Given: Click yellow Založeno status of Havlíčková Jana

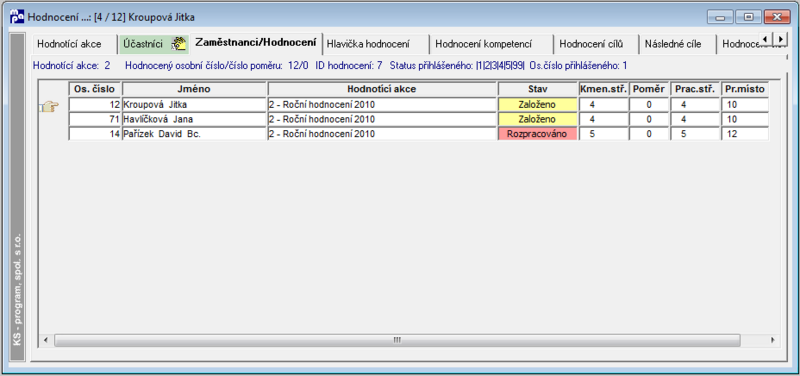Looking at the screenshot, I should tap(538, 119).
